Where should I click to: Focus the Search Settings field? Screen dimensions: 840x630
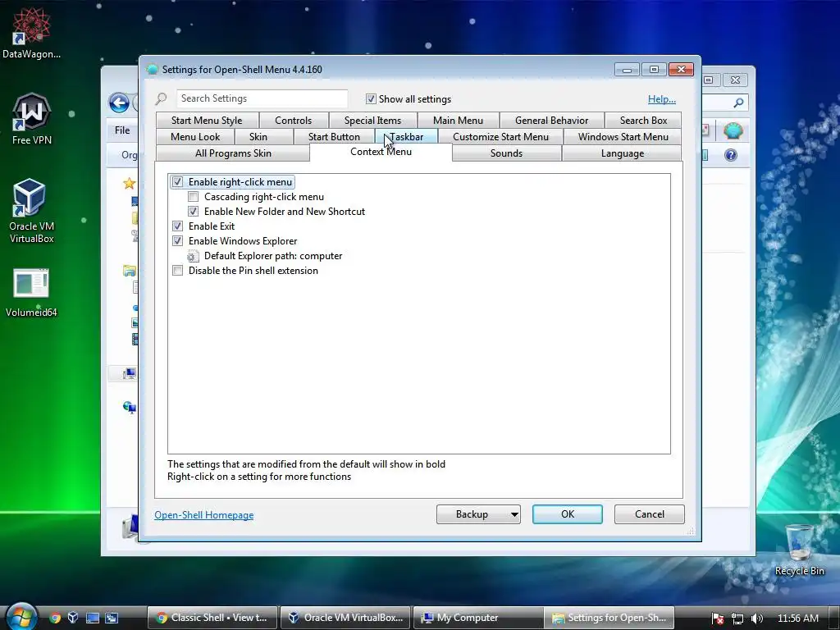click(262, 98)
